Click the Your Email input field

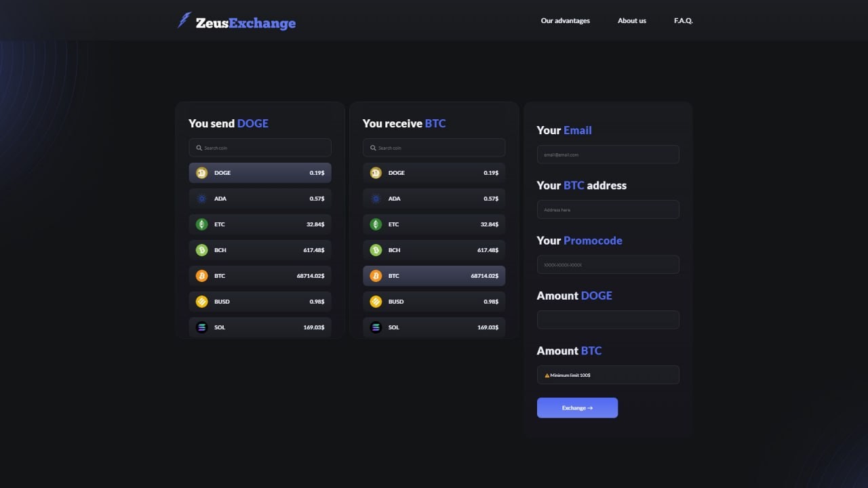coord(608,155)
